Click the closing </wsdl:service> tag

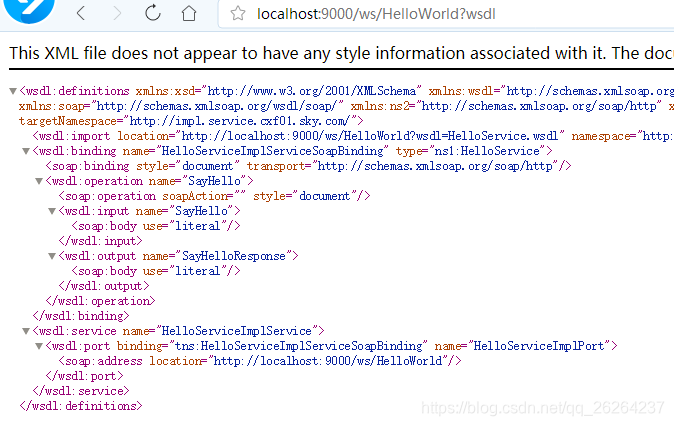click(81, 391)
